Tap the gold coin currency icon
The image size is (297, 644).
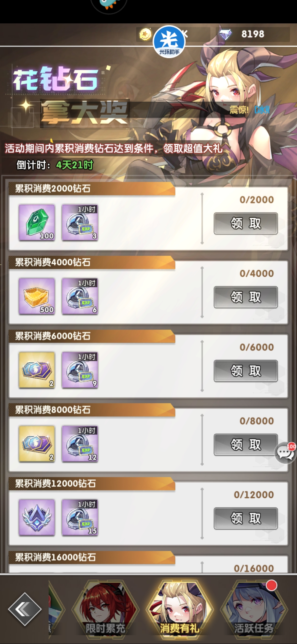(145, 34)
